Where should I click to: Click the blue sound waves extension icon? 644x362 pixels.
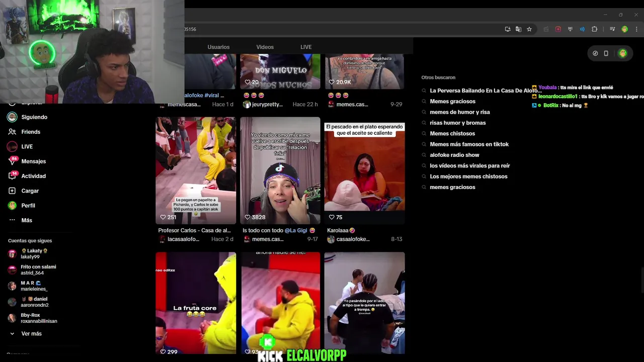pos(582,29)
